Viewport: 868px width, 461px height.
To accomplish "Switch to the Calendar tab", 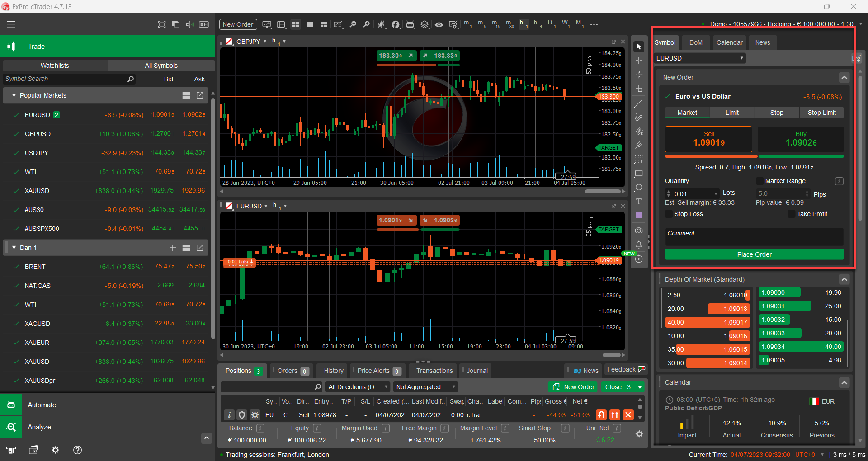I will click(729, 42).
